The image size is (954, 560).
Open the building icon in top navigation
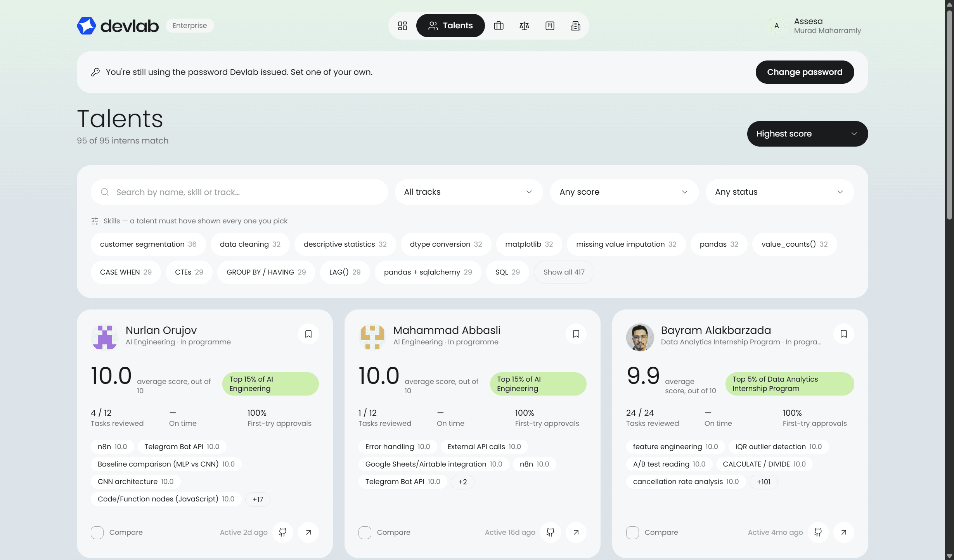(x=575, y=26)
